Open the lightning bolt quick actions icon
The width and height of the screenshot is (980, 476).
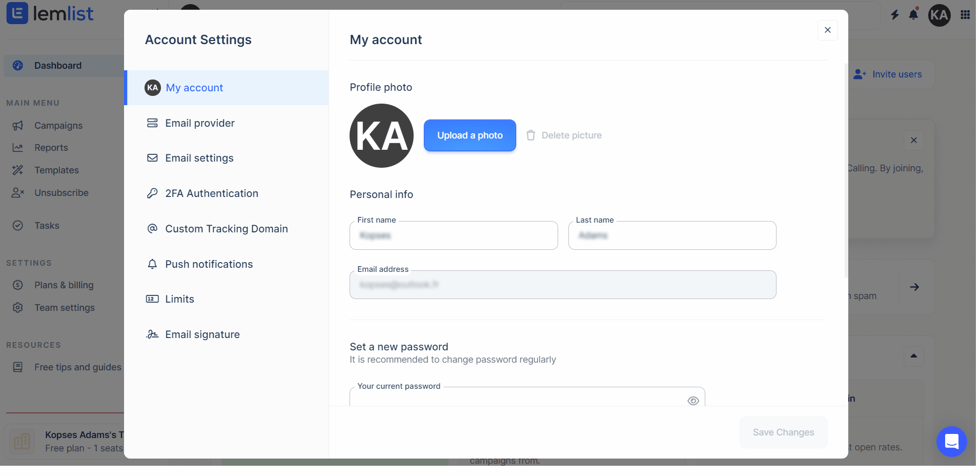(895, 15)
